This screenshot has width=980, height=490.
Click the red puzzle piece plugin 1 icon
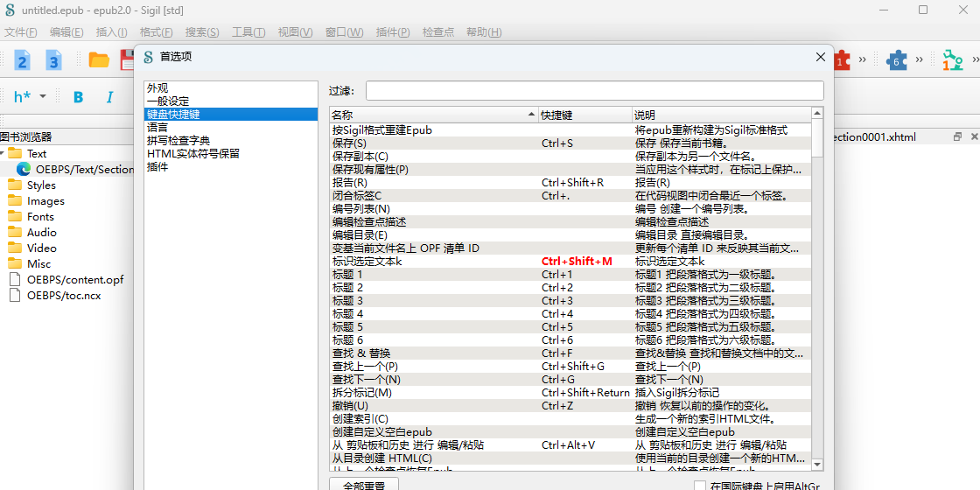[842, 60]
